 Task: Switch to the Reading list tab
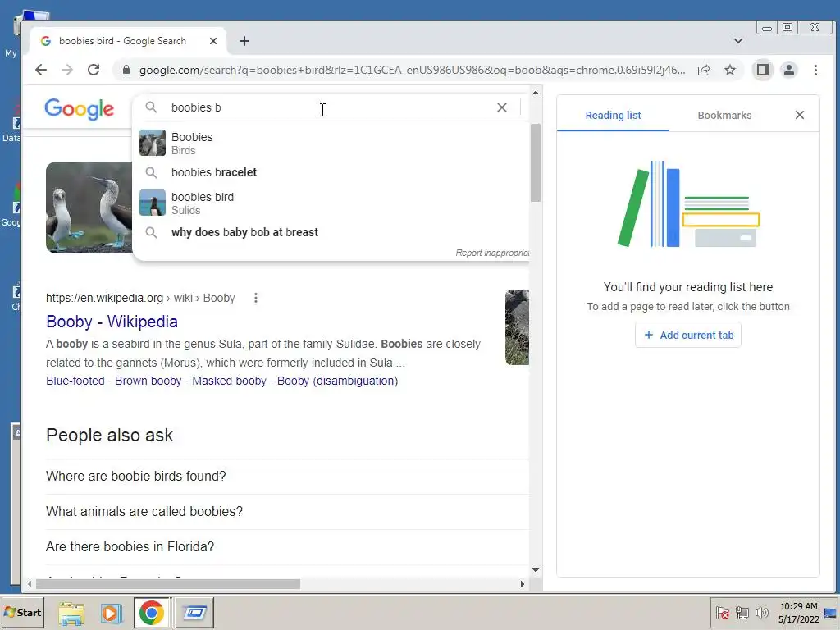pyautogui.click(x=613, y=115)
